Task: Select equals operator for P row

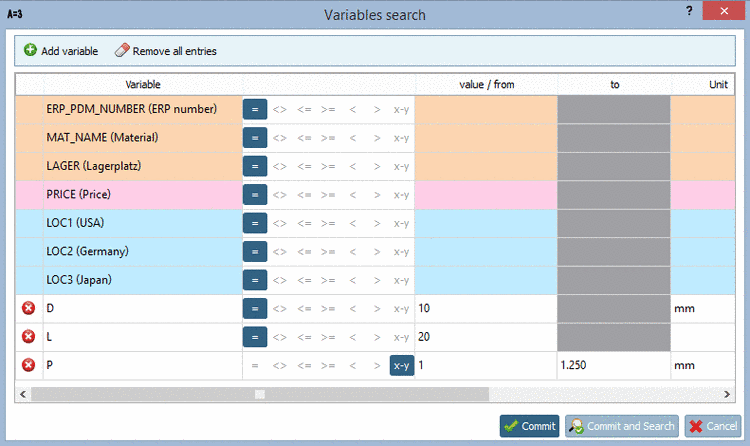Action: [x=255, y=366]
